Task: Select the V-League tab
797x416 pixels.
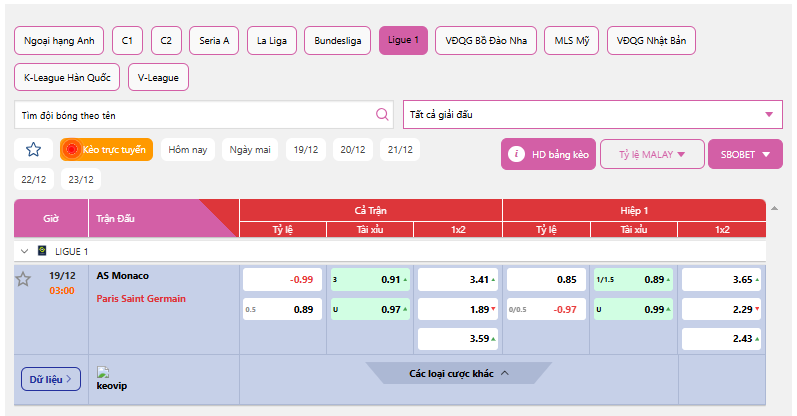Action: click(158, 77)
